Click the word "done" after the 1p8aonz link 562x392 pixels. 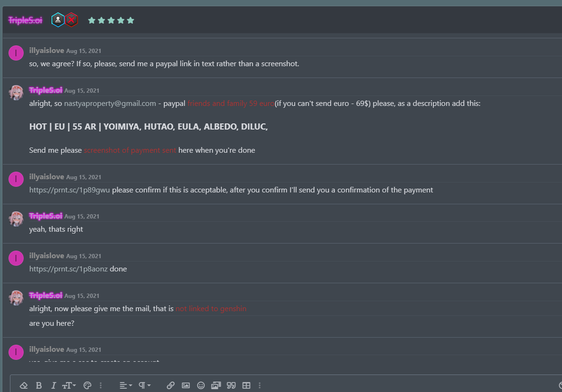118,269
